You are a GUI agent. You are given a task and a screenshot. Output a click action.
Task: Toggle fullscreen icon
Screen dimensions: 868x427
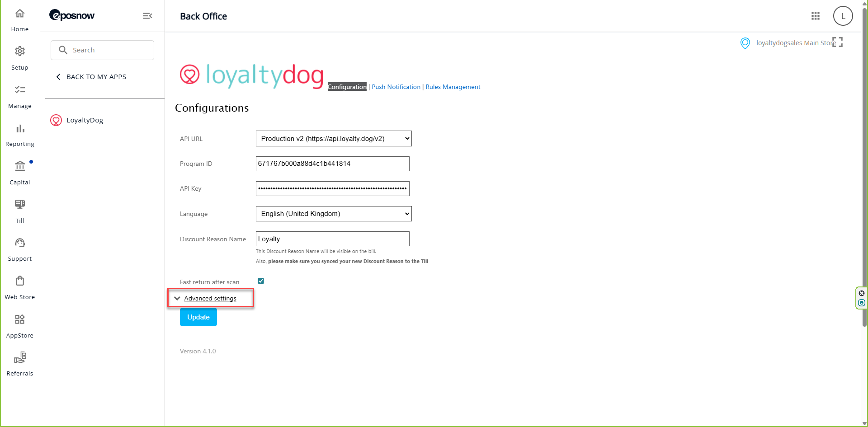coord(838,42)
